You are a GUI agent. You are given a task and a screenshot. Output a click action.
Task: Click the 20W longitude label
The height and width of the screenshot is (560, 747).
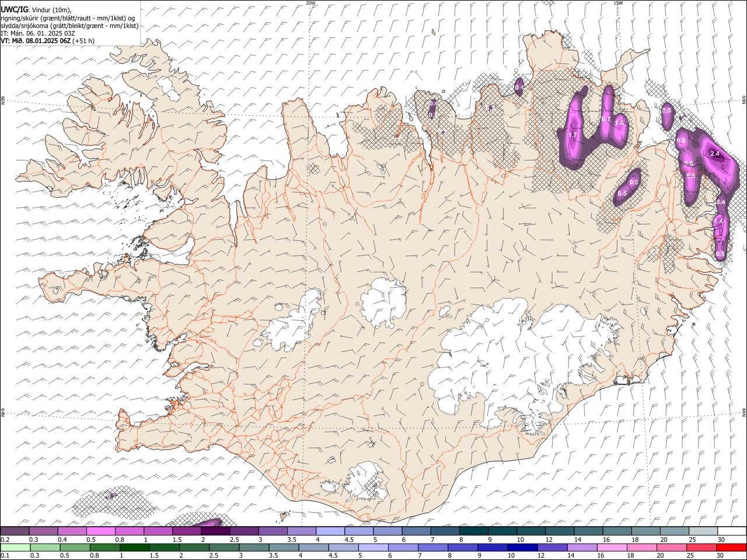[310, 3]
